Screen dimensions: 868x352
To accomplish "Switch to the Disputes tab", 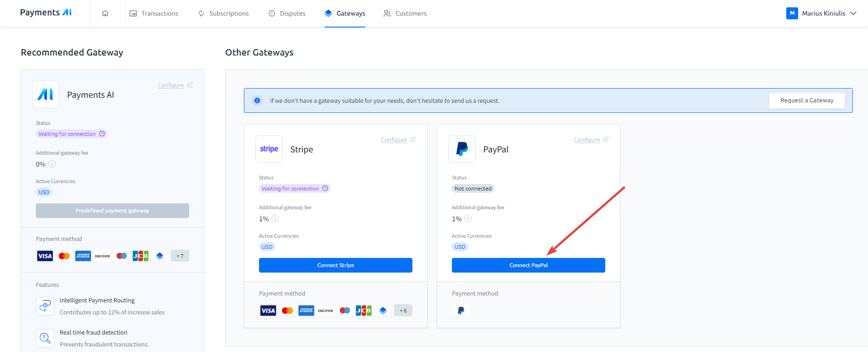I will coord(287,13).
